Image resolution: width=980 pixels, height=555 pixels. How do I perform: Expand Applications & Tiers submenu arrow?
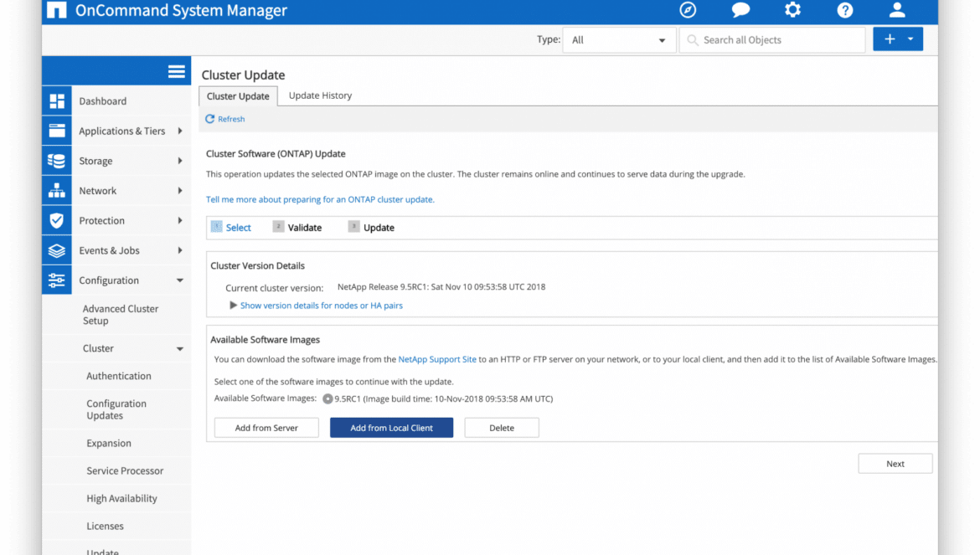click(x=180, y=131)
